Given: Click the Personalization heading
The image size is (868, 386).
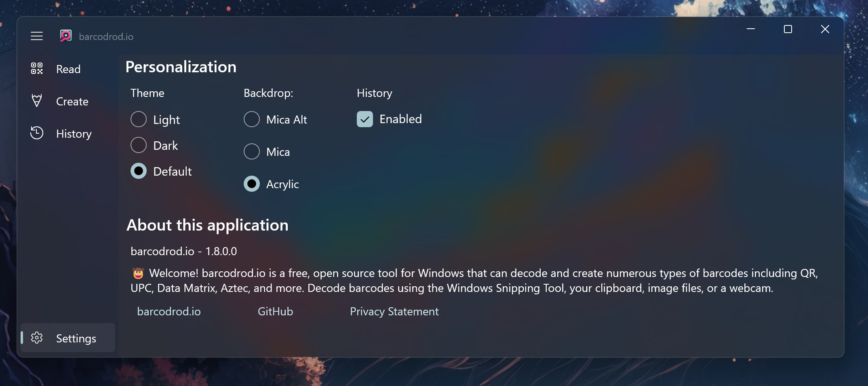Looking at the screenshot, I should point(181,67).
